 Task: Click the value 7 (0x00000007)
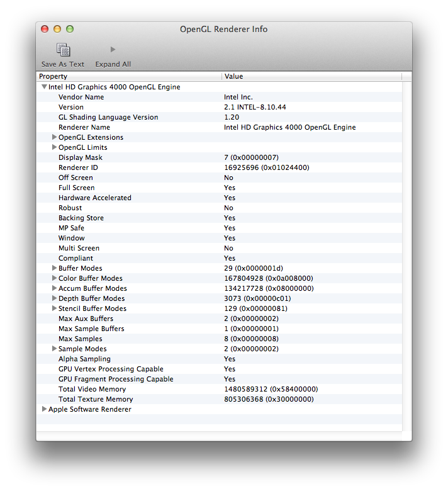251,157
